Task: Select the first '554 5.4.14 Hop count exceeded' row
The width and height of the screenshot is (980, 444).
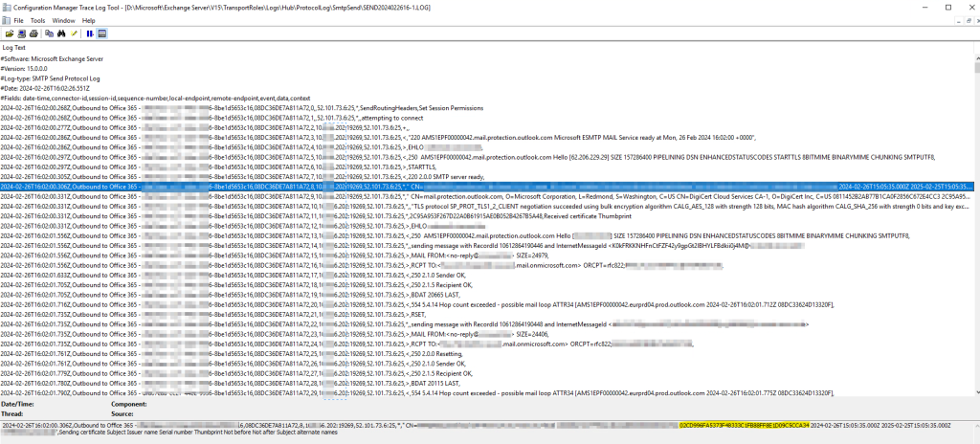Action: 479,303
